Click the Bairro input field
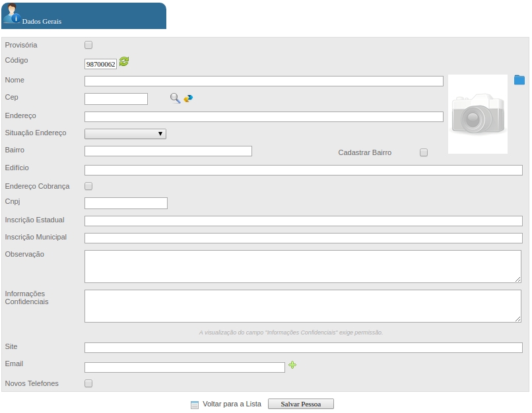 pyautogui.click(x=168, y=151)
